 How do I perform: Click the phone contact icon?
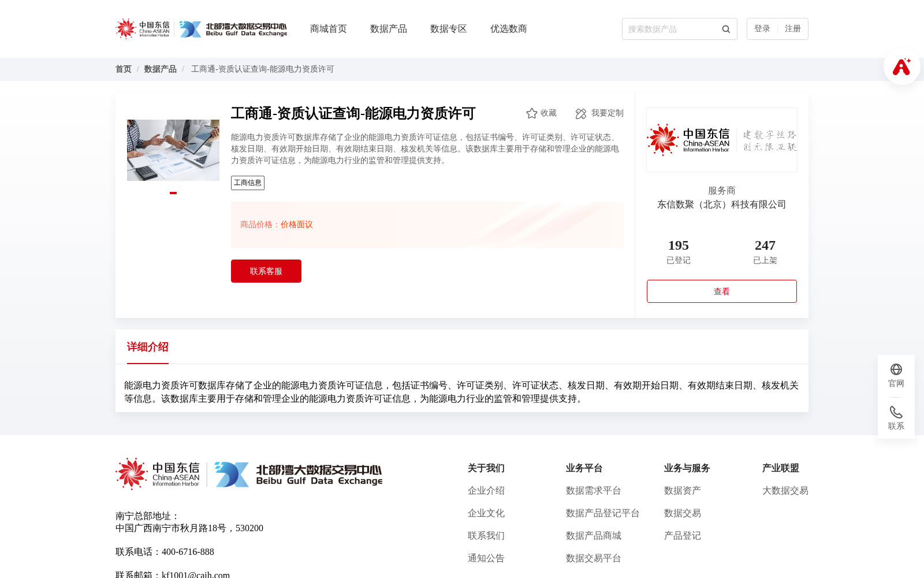[x=896, y=412]
